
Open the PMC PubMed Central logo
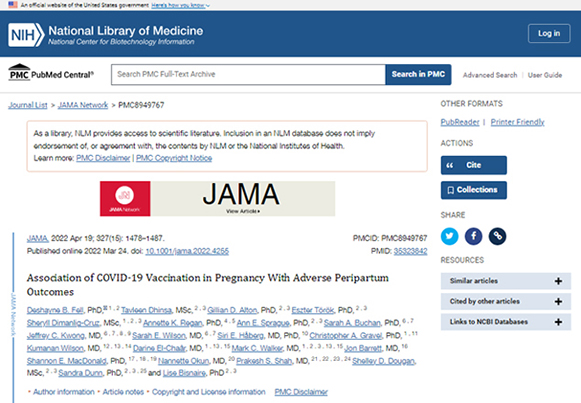pos(51,73)
